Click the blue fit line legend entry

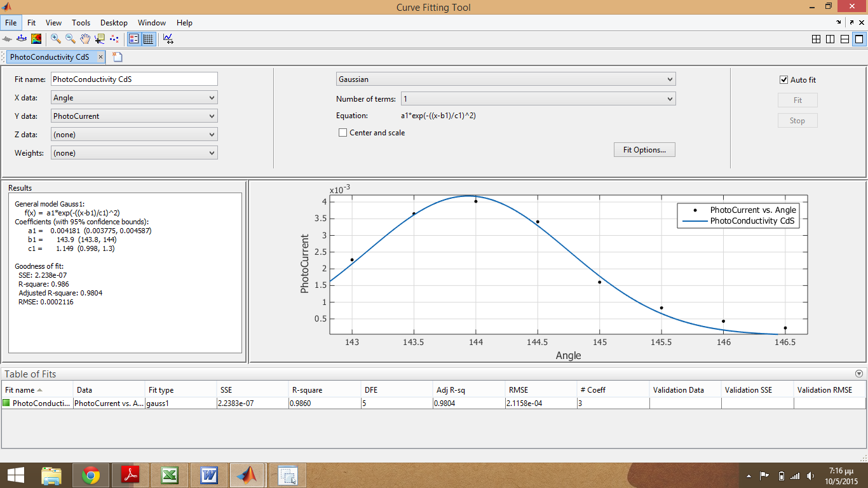739,221
